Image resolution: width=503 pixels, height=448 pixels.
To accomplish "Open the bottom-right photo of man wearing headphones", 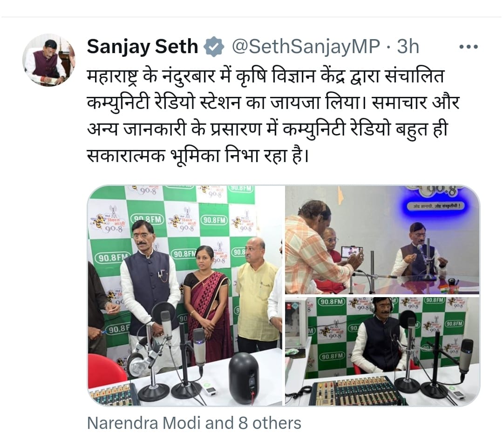I will pyautogui.click(x=382, y=352).
